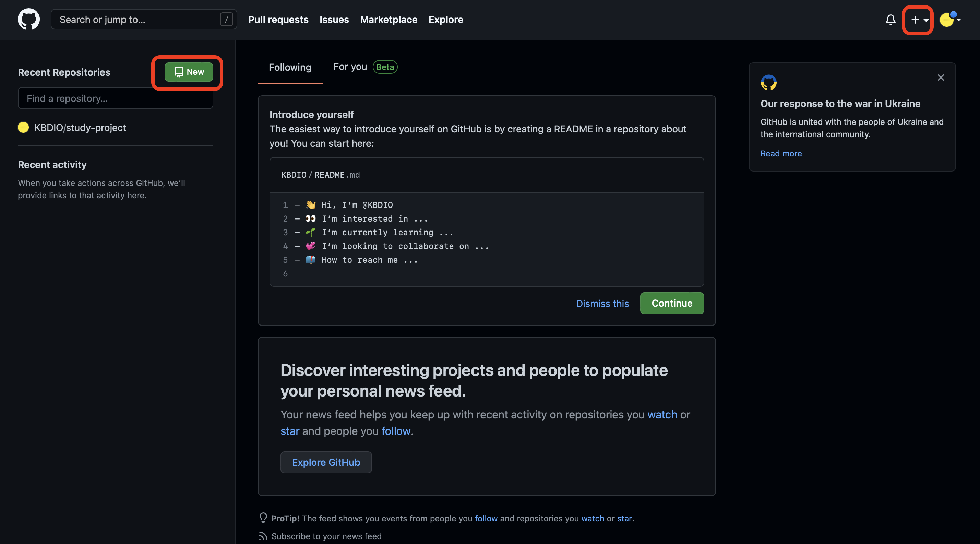Switch to the Following tab
This screenshot has width=980, height=544.
290,67
